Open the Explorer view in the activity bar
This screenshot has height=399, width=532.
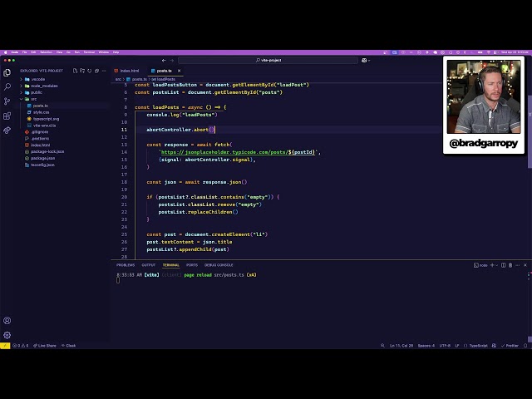tap(7, 72)
